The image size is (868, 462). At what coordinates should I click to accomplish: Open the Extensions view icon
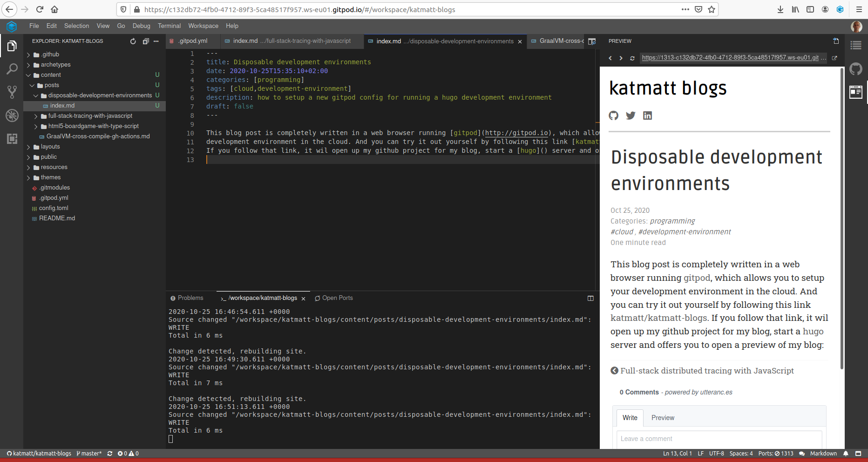click(x=12, y=138)
